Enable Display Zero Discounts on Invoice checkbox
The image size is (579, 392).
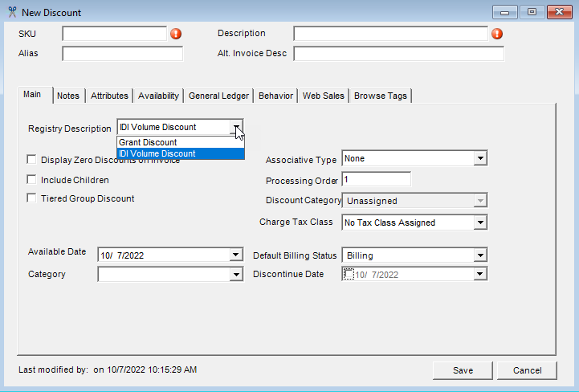[x=32, y=160]
